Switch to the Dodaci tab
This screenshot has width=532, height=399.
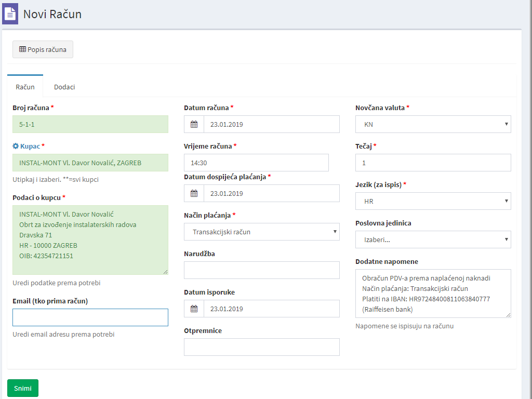pos(64,87)
